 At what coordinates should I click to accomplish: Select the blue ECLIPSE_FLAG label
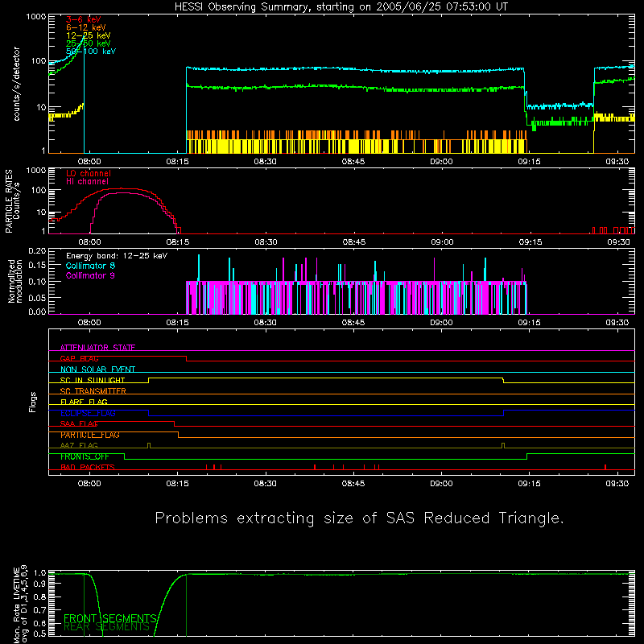coord(88,413)
